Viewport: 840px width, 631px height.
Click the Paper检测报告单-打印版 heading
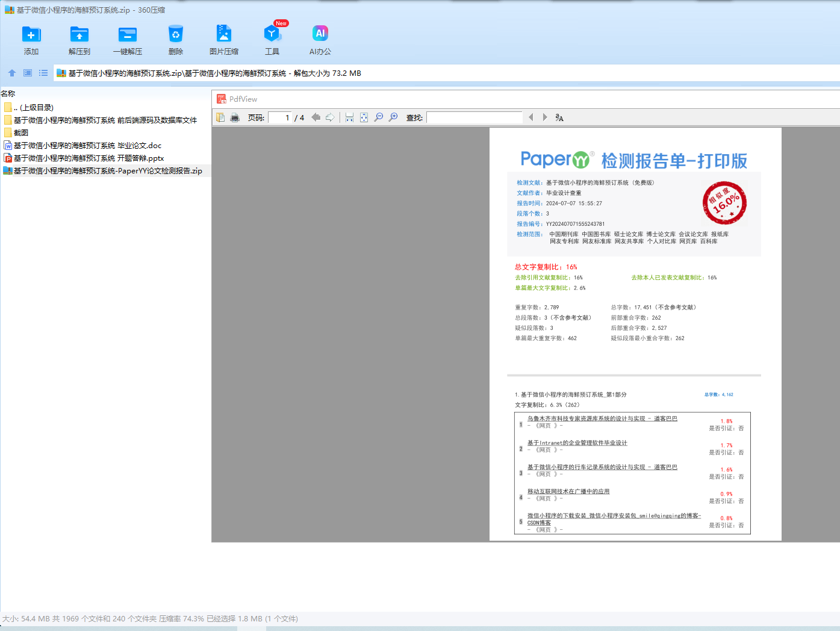click(634, 160)
